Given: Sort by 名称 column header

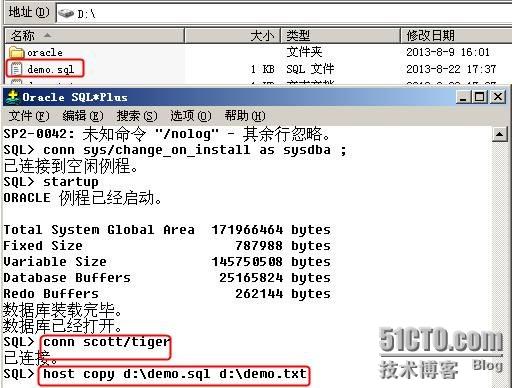Looking at the screenshot, I should click(94, 35).
